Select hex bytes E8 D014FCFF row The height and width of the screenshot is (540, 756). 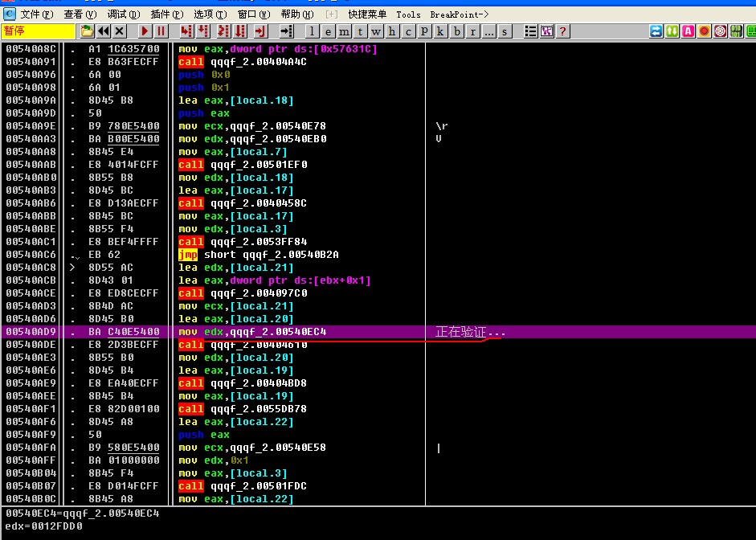tap(124, 486)
